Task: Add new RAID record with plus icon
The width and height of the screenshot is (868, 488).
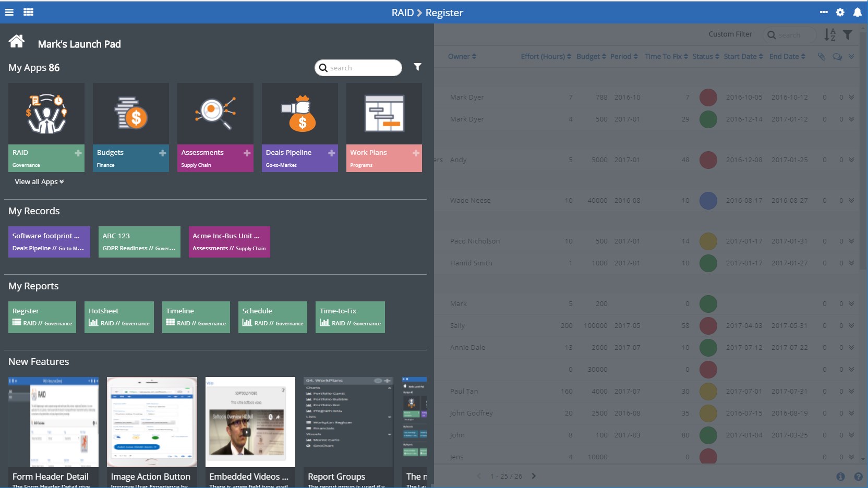Action: click(78, 153)
